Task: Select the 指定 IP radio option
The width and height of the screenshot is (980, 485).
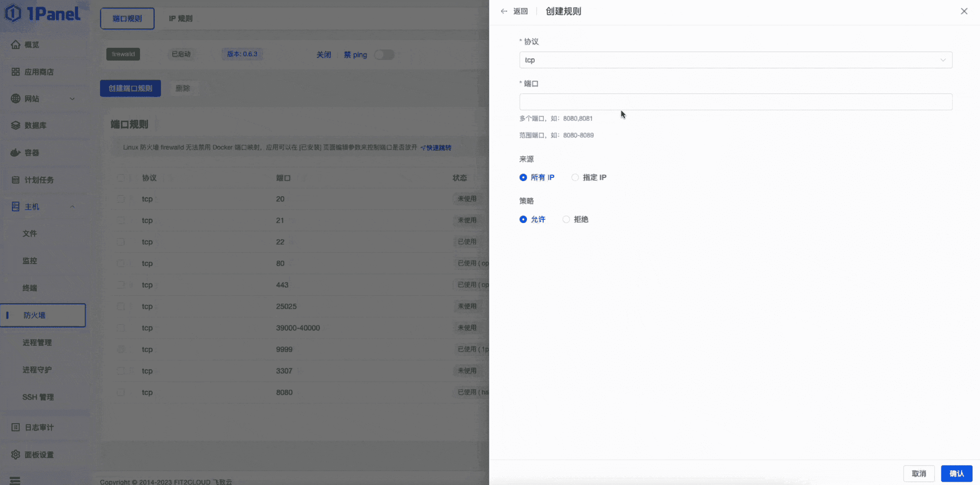Action: point(575,177)
